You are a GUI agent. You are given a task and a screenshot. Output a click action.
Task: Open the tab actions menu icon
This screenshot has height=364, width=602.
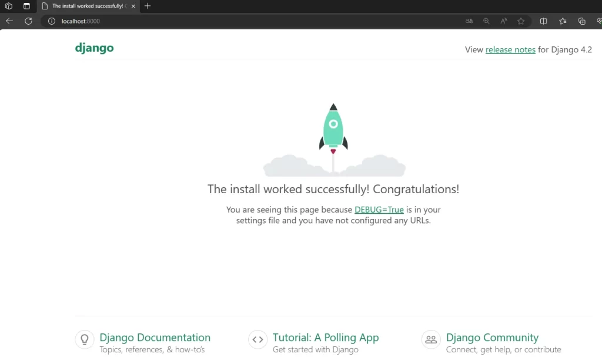click(x=26, y=6)
